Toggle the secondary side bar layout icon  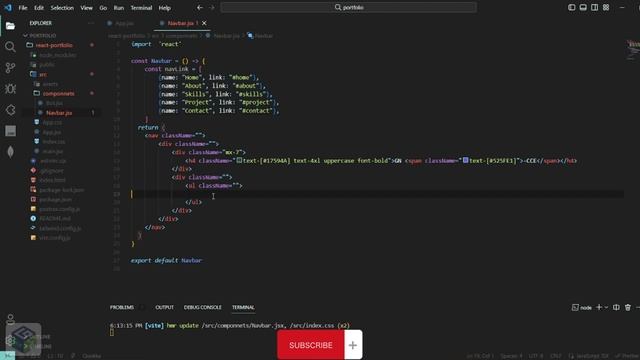pyautogui.click(x=594, y=7)
